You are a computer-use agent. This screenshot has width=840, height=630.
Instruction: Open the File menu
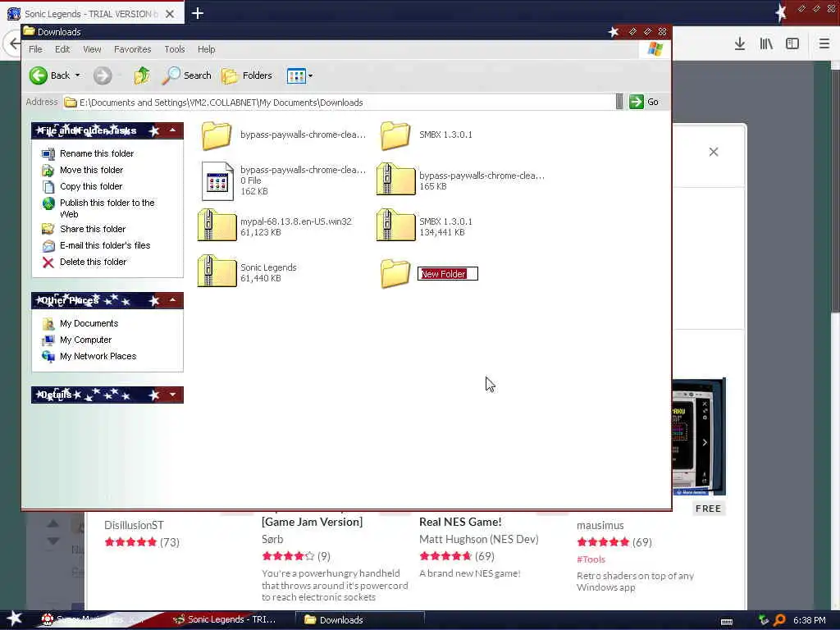click(35, 49)
